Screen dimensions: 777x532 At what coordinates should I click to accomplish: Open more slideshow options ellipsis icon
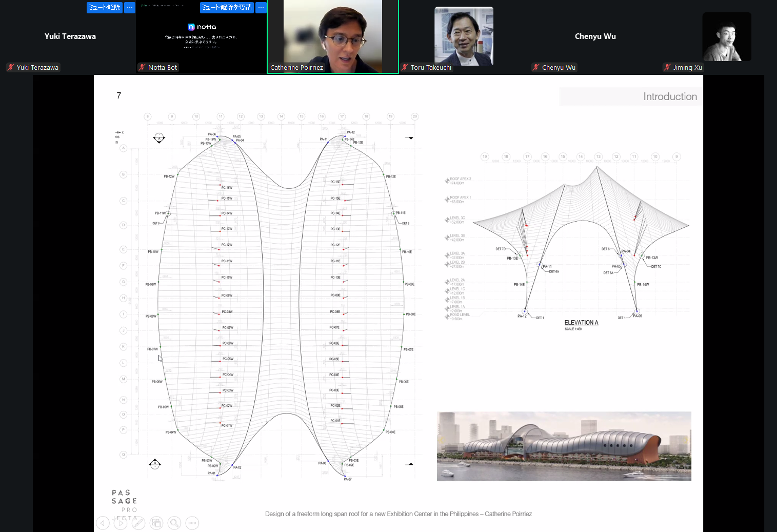point(192,523)
